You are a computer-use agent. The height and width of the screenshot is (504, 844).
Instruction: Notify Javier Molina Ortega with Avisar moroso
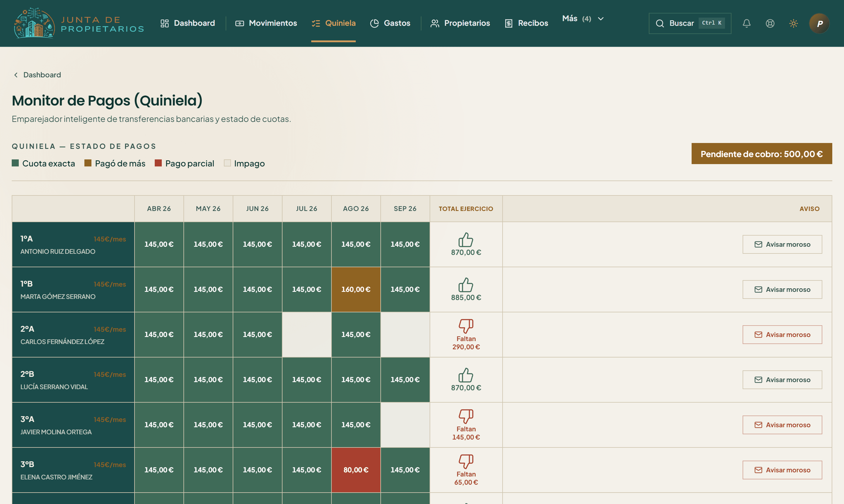(782, 425)
